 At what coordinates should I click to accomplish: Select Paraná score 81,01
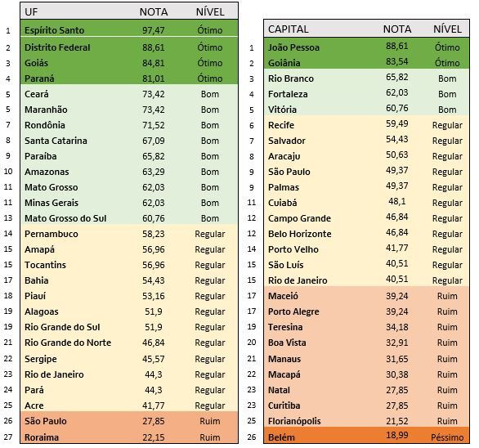pos(154,78)
